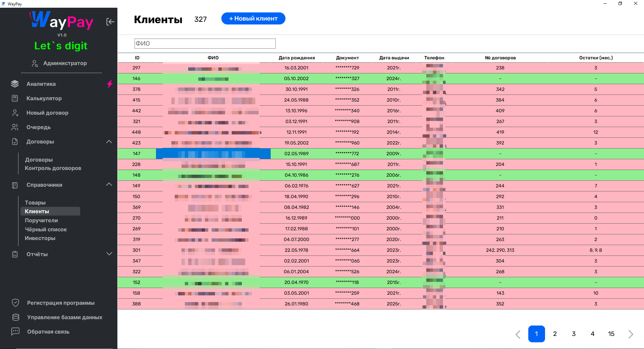Image resolution: width=644 pixels, height=349 pixels.
Task: Click contracts cell 242, 290, 313
Action: (x=500, y=250)
